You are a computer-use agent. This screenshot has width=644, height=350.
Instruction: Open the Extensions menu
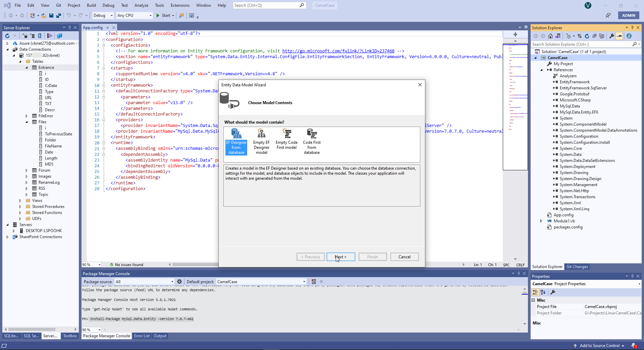point(180,5)
